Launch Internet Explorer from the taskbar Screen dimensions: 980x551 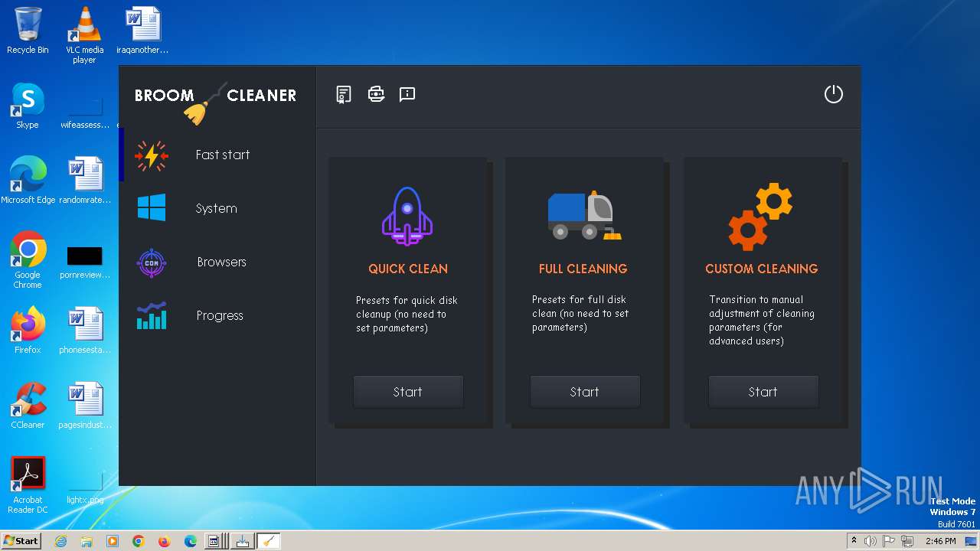point(61,541)
